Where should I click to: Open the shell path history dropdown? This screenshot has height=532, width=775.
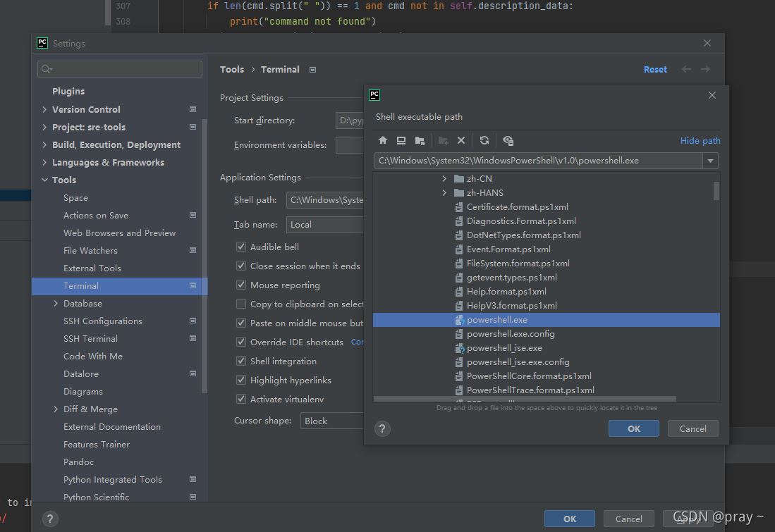[710, 161]
